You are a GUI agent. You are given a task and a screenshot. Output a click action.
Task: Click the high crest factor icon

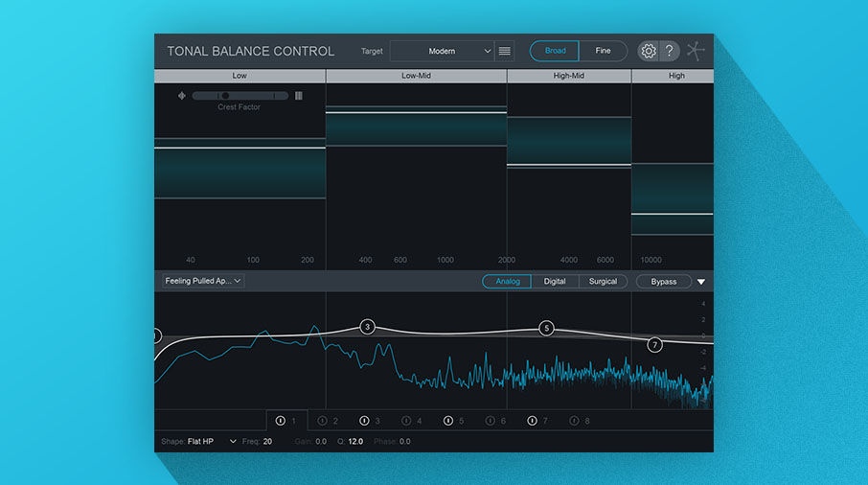pos(299,96)
